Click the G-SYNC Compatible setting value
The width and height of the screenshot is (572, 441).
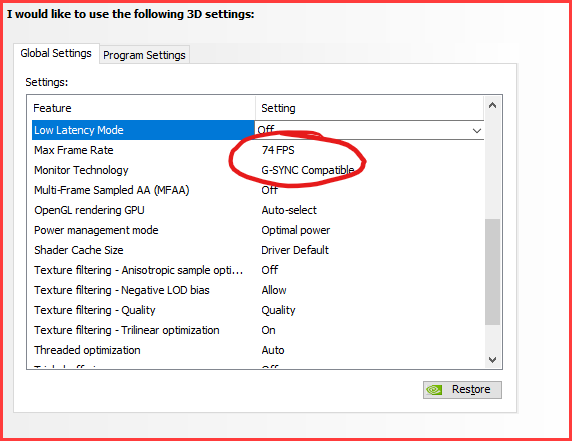[x=308, y=170]
